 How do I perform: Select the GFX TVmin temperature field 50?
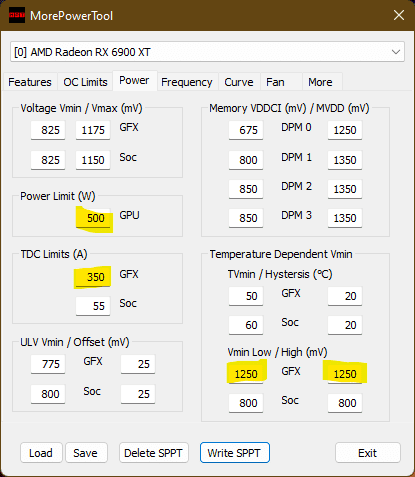(x=246, y=296)
